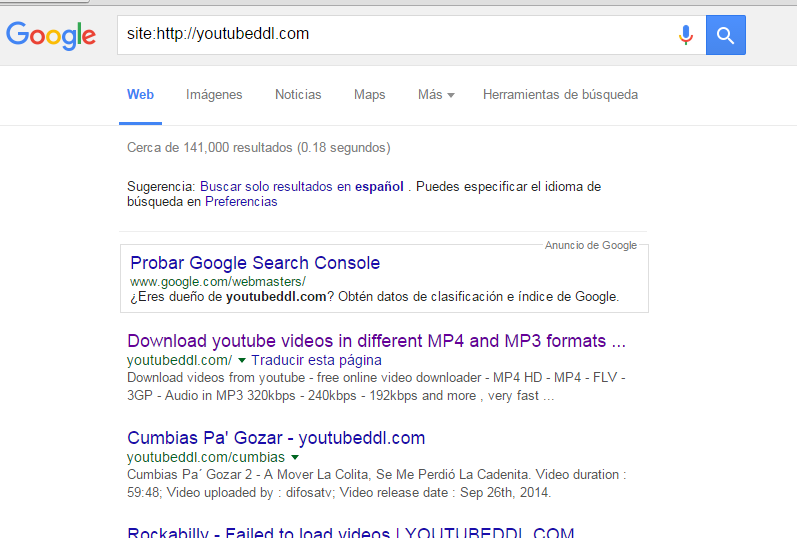Click ad description '¿Eres dueño de youtubeddl.com?'

click(375, 296)
